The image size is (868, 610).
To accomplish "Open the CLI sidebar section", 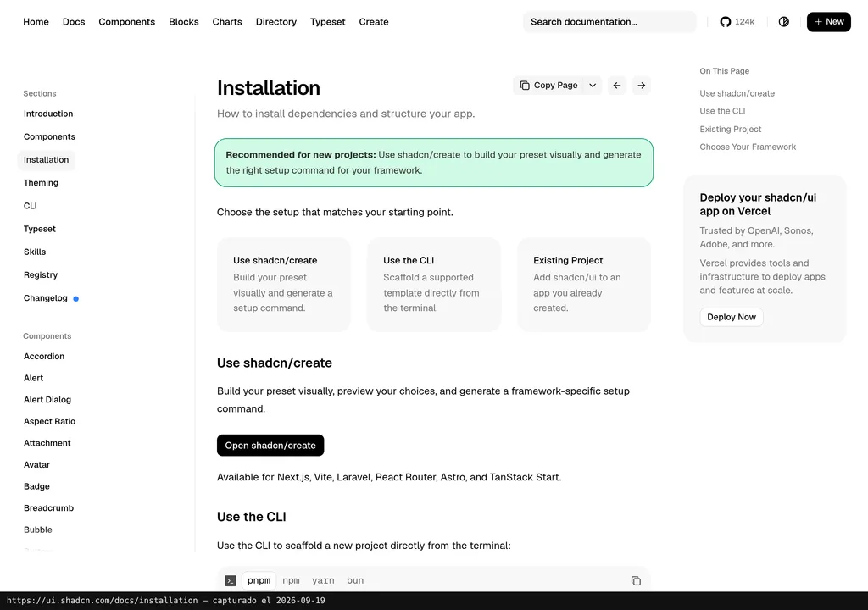I will click(x=30, y=206).
